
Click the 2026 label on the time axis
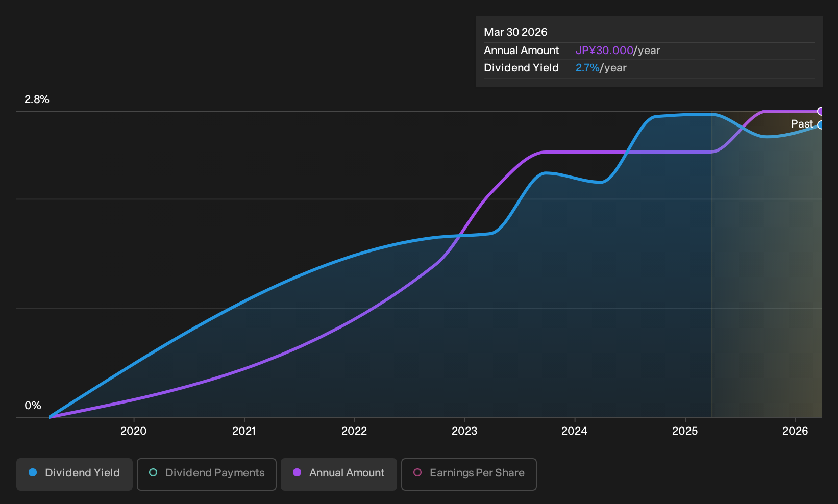795,431
